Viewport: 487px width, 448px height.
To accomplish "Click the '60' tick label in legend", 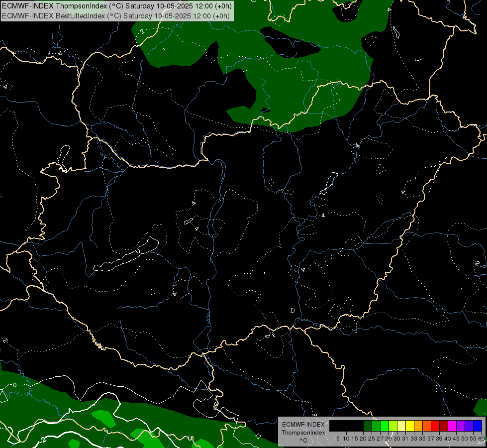I will click(482, 439).
